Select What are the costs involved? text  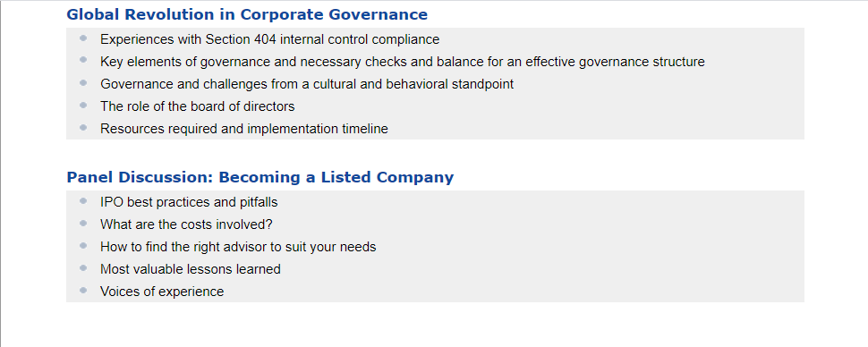pos(186,224)
